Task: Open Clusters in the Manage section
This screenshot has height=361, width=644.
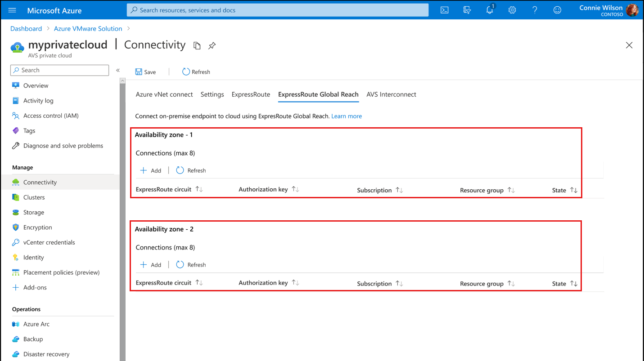Action: [34, 197]
